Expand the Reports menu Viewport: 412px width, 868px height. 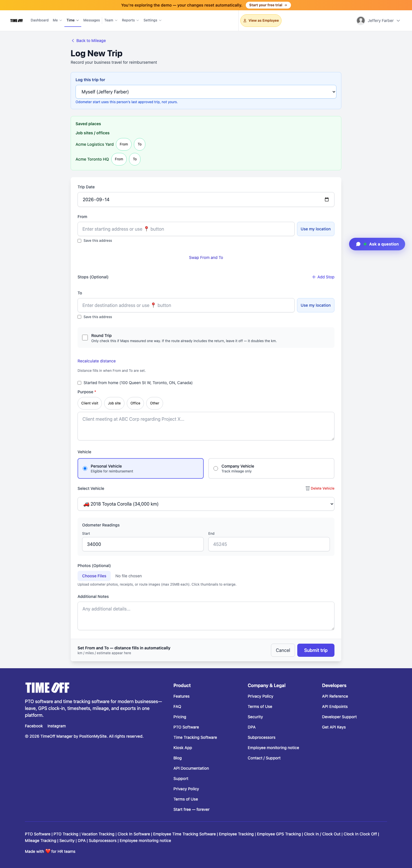tap(130, 21)
